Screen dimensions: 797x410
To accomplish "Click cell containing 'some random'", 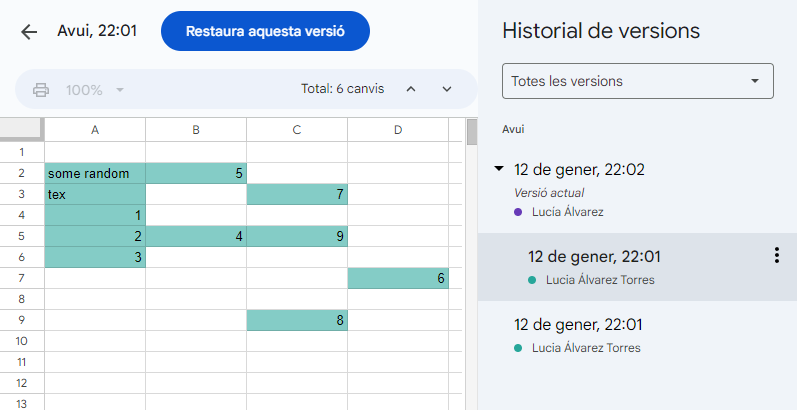I will (95, 173).
